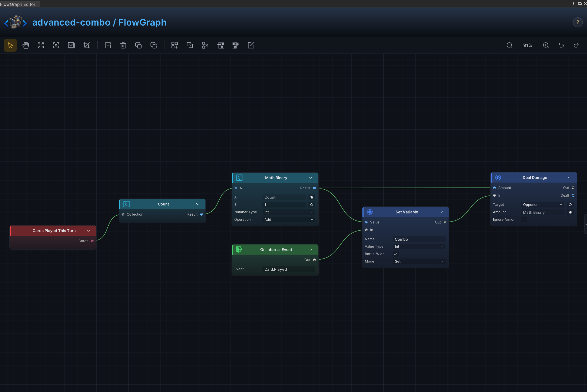
Task: Click the Math Binary Result output port
Action: point(315,188)
